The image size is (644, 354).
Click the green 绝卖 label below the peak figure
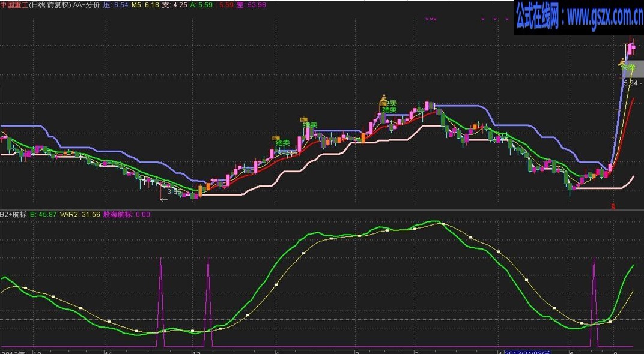coord(389,110)
